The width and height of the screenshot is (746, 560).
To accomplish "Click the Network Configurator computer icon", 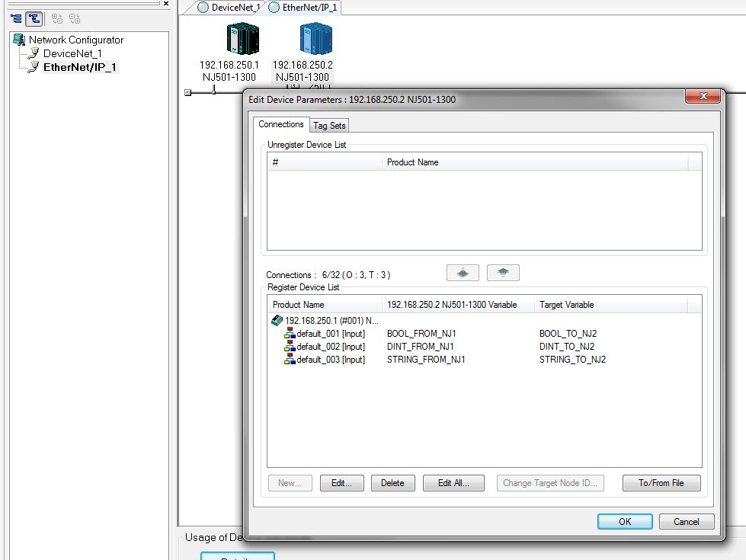I will [x=17, y=40].
